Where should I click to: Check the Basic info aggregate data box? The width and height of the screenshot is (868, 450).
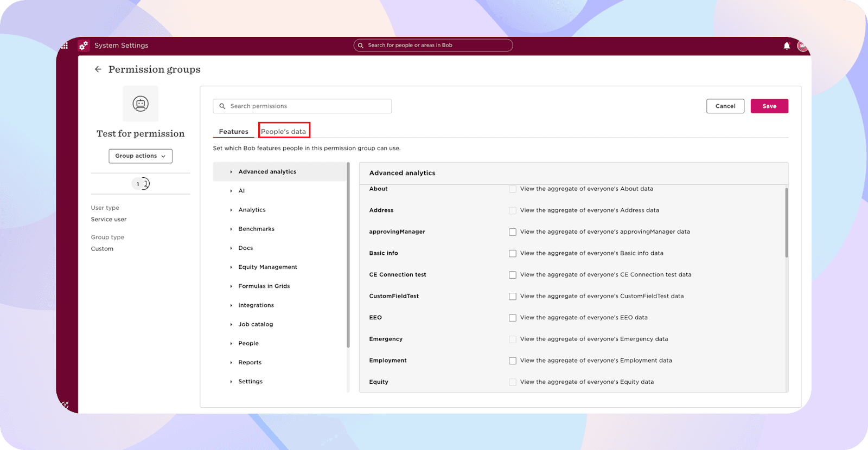513,253
